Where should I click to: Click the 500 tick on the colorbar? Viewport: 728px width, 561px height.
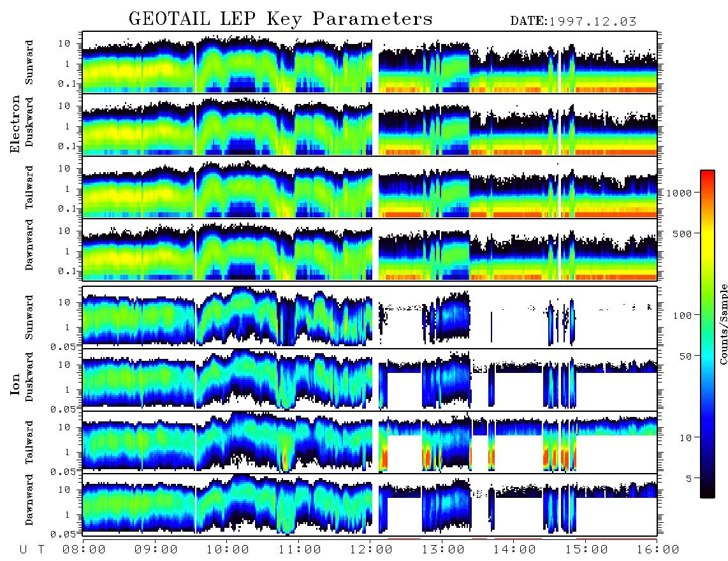[x=682, y=233]
